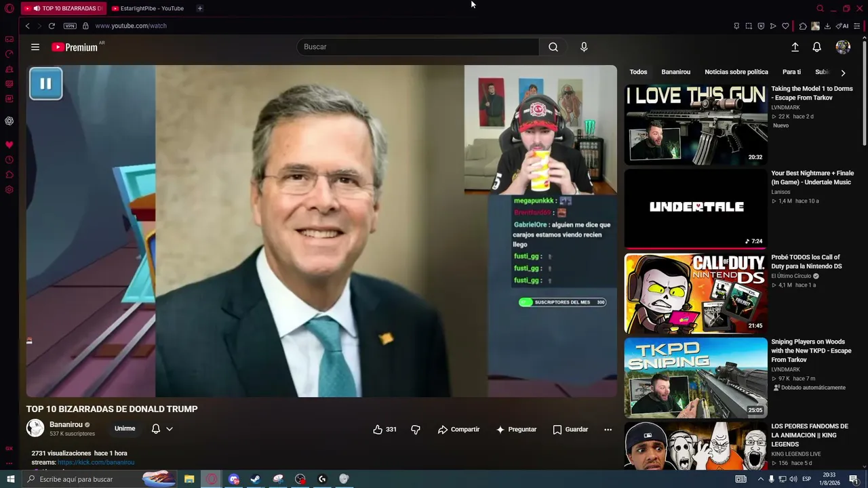Open the LVNDMARK channel under Model 1 video
Image resolution: width=868 pixels, height=488 pixels.
tap(785, 108)
